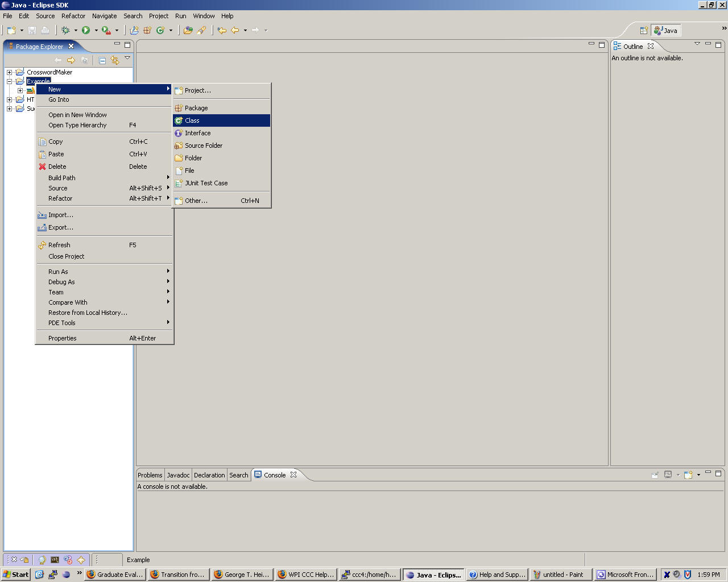Open the Run dropdown arrow

coord(96,31)
